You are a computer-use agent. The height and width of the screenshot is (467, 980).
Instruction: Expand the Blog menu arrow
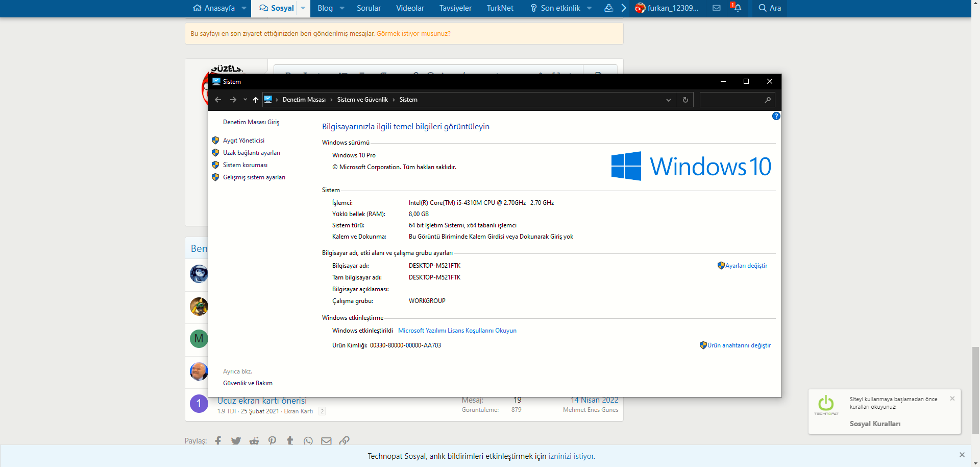pos(342,8)
